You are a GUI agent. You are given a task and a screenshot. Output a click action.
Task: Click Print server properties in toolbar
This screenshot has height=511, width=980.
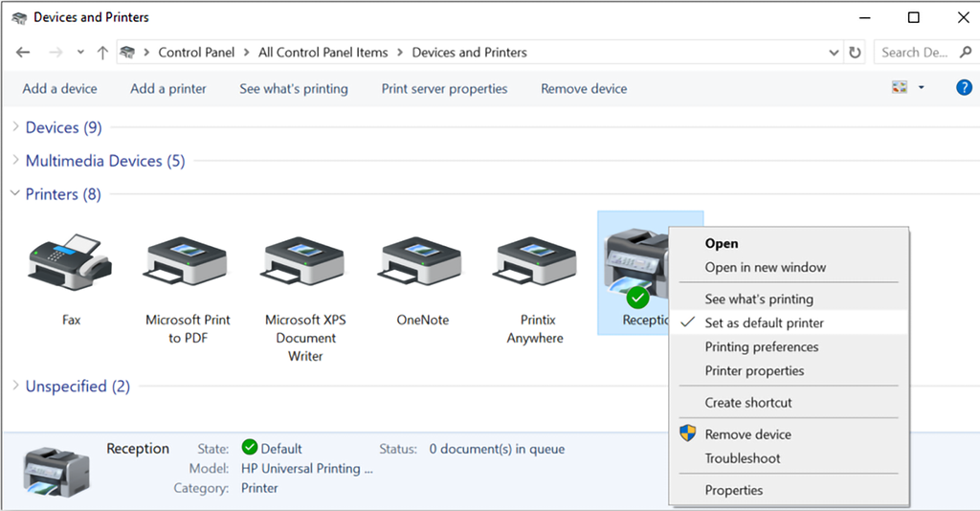pyautogui.click(x=444, y=89)
